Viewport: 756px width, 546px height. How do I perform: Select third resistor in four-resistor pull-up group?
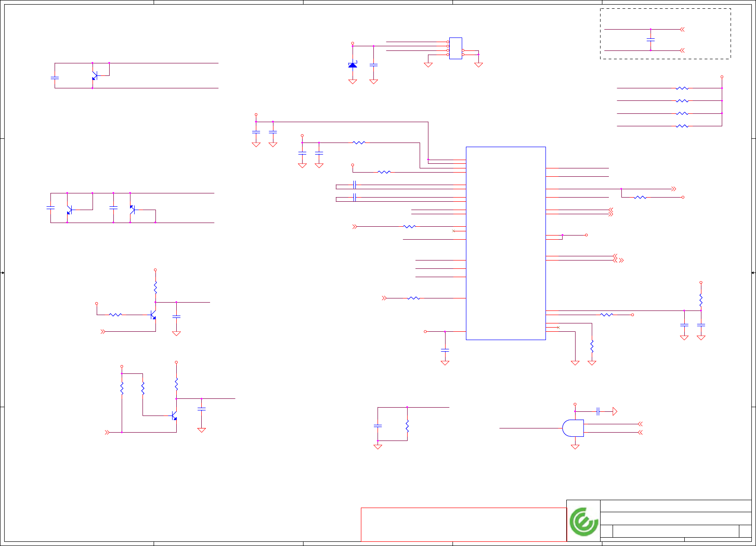coord(682,113)
